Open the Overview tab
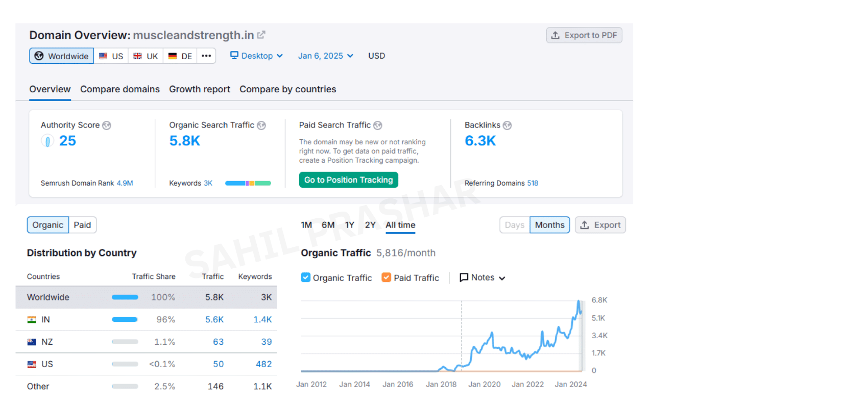This screenshot has width=868, height=408. (50, 89)
